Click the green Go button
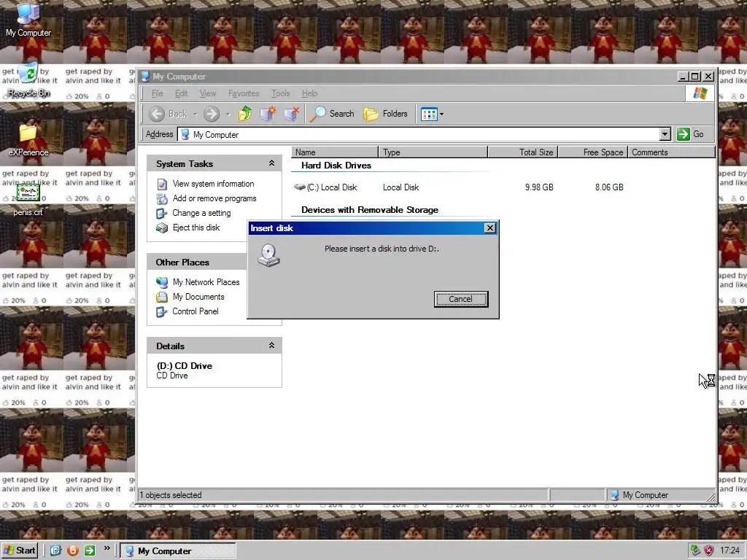 (x=691, y=134)
